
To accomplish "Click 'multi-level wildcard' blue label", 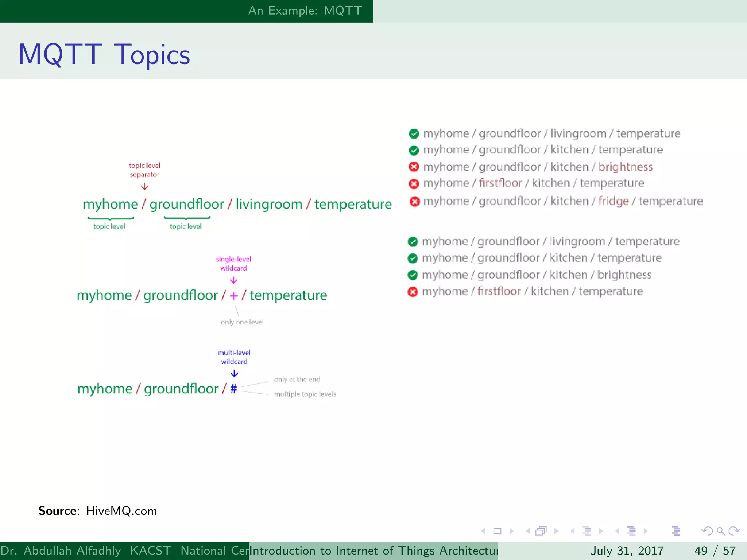I will [x=234, y=357].
